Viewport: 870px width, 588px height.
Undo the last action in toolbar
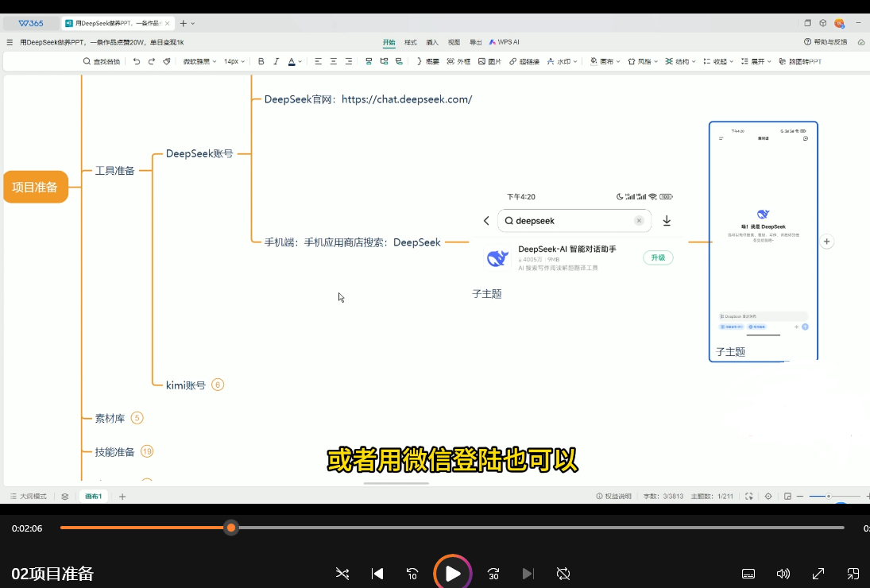click(x=137, y=61)
